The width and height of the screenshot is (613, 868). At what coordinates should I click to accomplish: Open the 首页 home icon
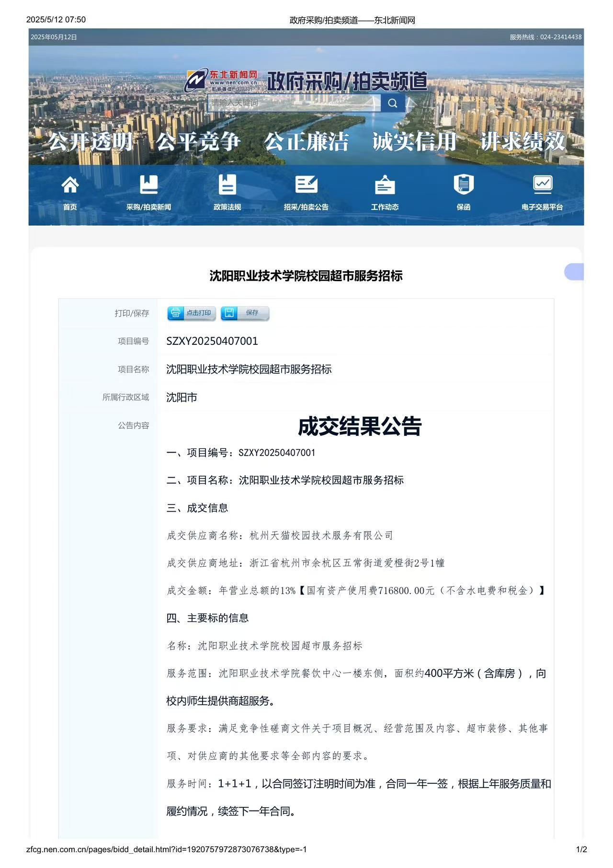coord(70,184)
